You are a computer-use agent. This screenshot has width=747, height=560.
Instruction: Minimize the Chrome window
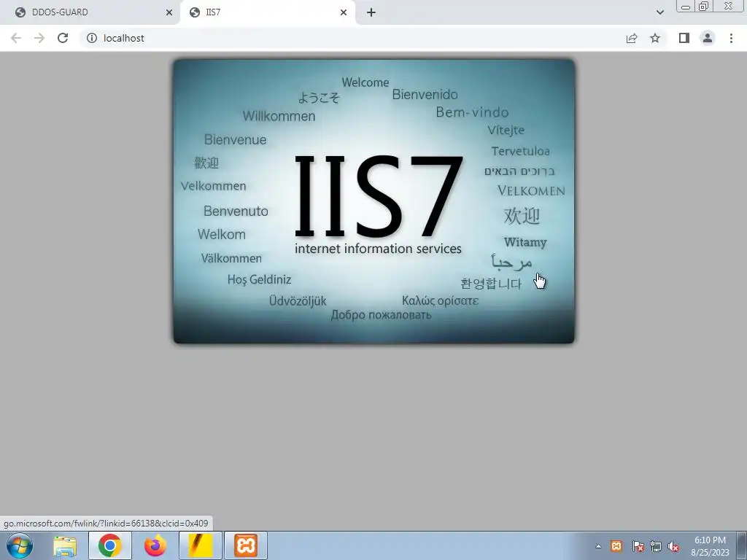(x=685, y=7)
